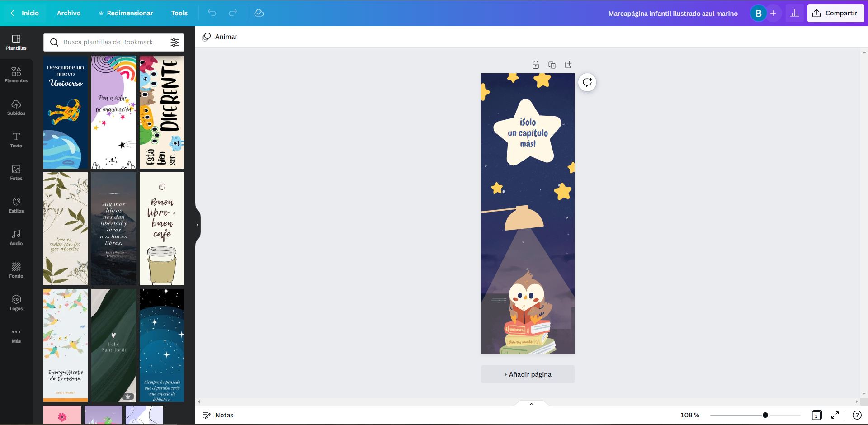The width and height of the screenshot is (868, 425).
Task: Select the Buen libro + buen café template
Action: pyautogui.click(x=162, y=229)
